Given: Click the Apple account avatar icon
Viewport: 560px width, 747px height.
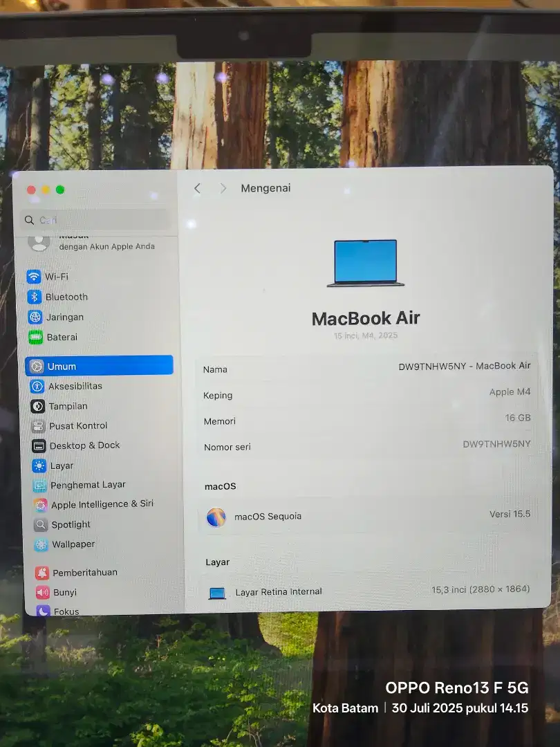Looking at the screenshot, I should [39, 243].
